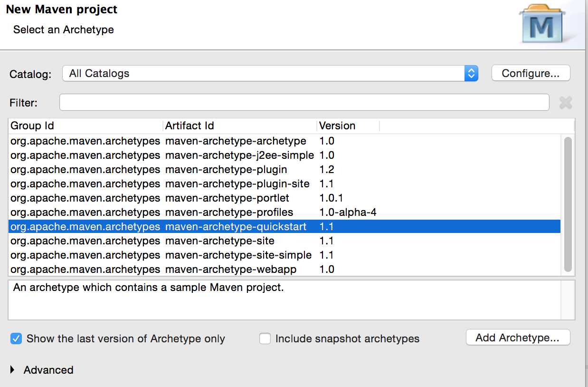Select the maven-archetype-archetype row

[236, 141]
